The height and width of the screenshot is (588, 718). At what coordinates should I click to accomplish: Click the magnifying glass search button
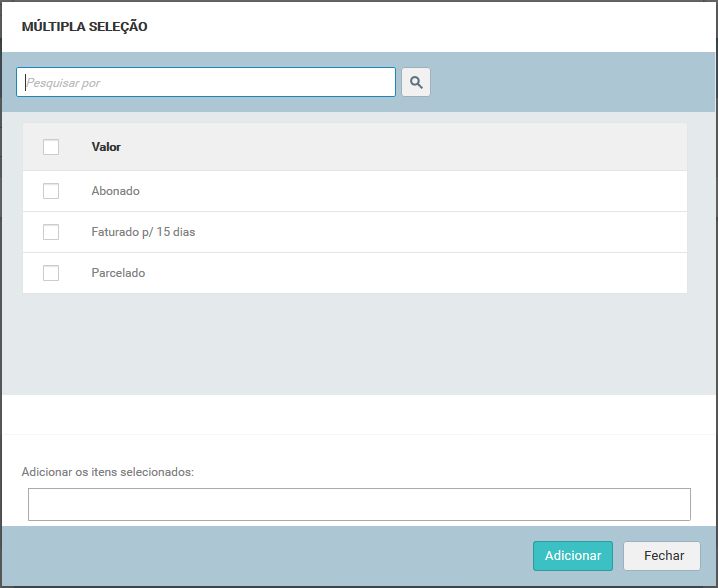[416, 82]
